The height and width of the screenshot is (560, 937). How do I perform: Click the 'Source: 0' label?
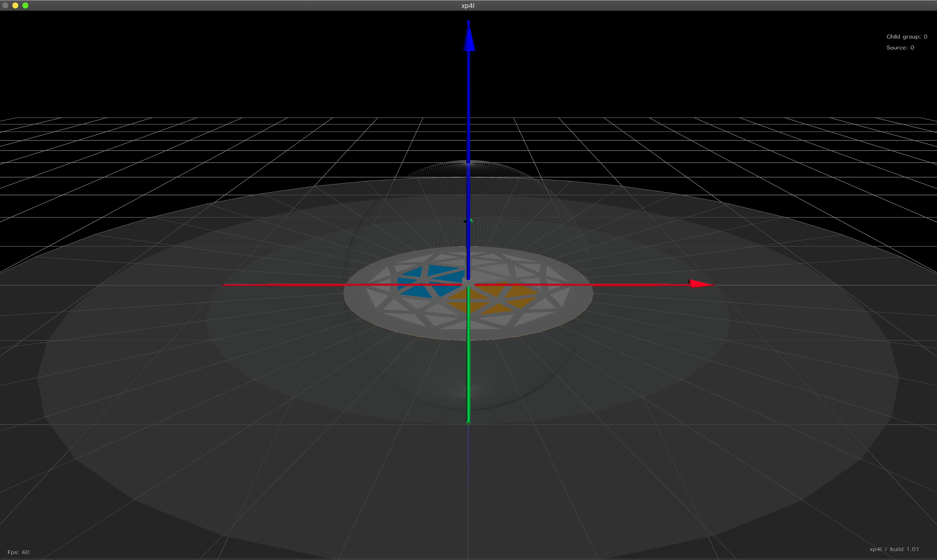[x=900, y=48]
